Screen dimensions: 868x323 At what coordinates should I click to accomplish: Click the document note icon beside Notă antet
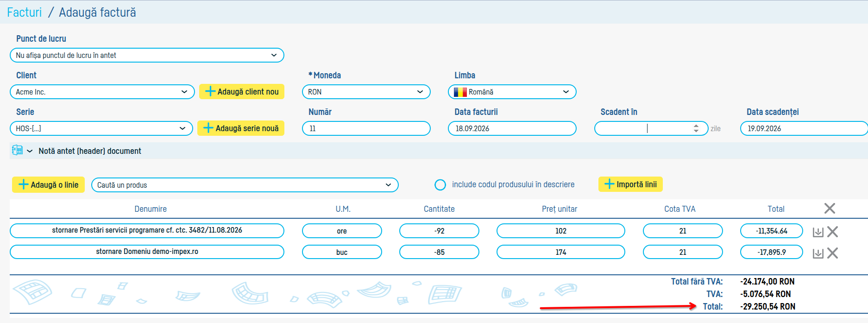point(17,150)
